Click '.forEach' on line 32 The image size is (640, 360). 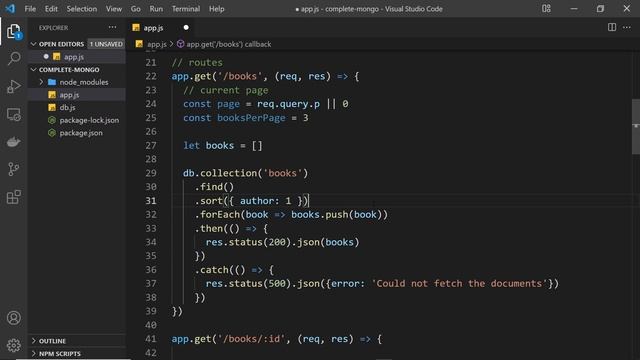(x=217, y=215)
